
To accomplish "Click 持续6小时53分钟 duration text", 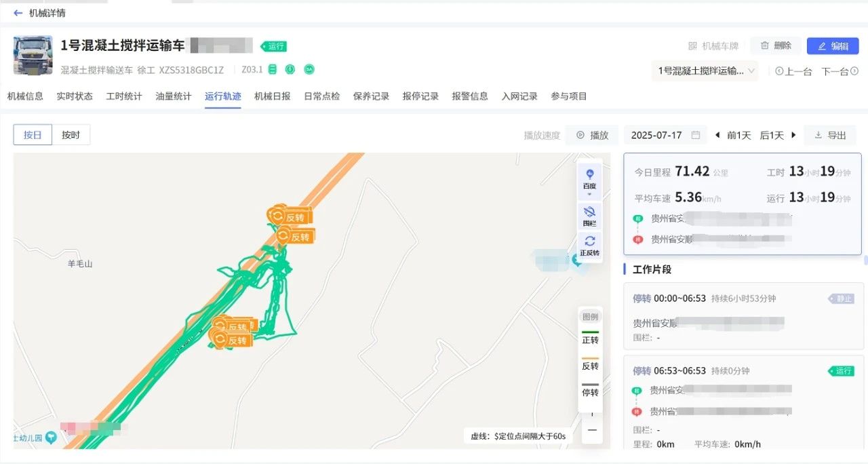I will (x=743, y=298).
